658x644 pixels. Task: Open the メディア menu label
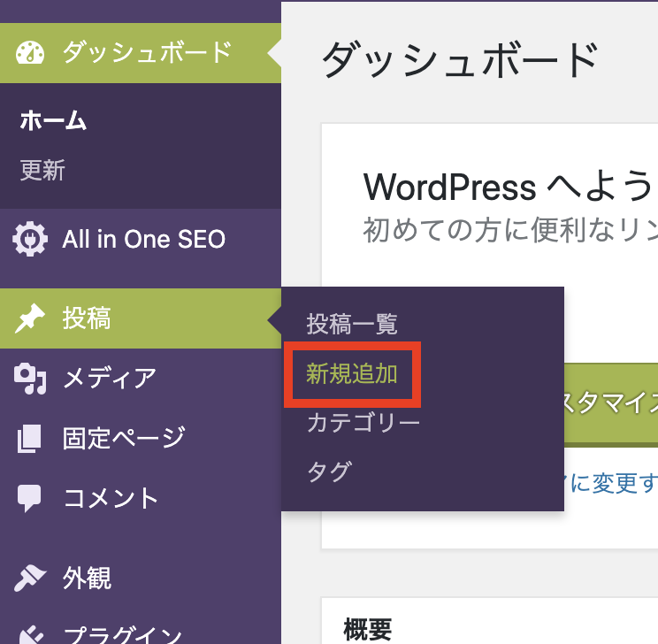coord(110,379)
